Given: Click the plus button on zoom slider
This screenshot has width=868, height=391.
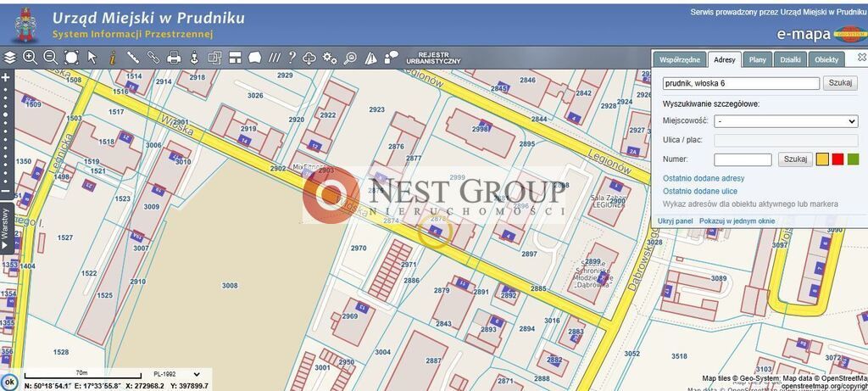Looking at the screenshot, I should pos(6,77).
